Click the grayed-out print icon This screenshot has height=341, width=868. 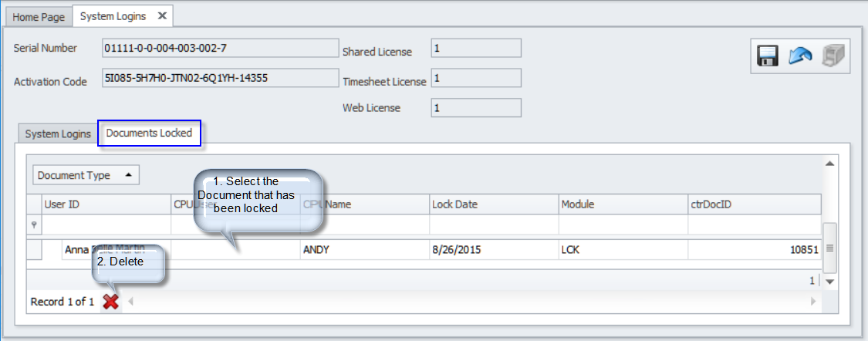(x=833, y=56)
